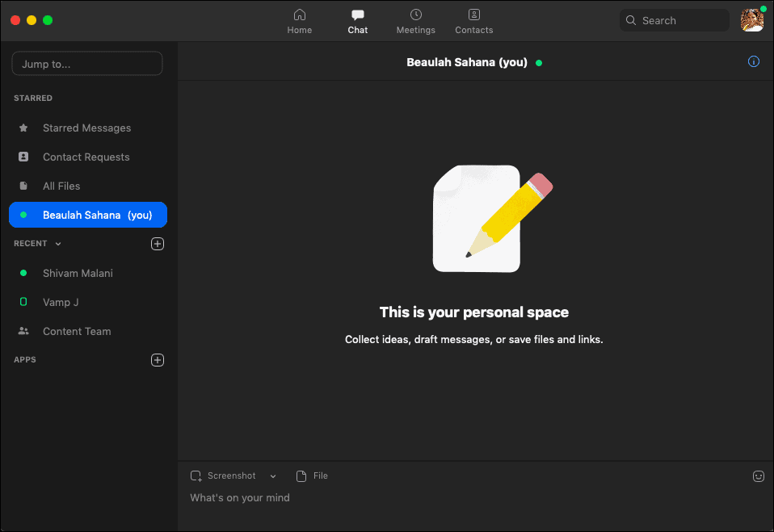774x532 pixels.
Task: Click the Screenshot button
Action: 223,475
